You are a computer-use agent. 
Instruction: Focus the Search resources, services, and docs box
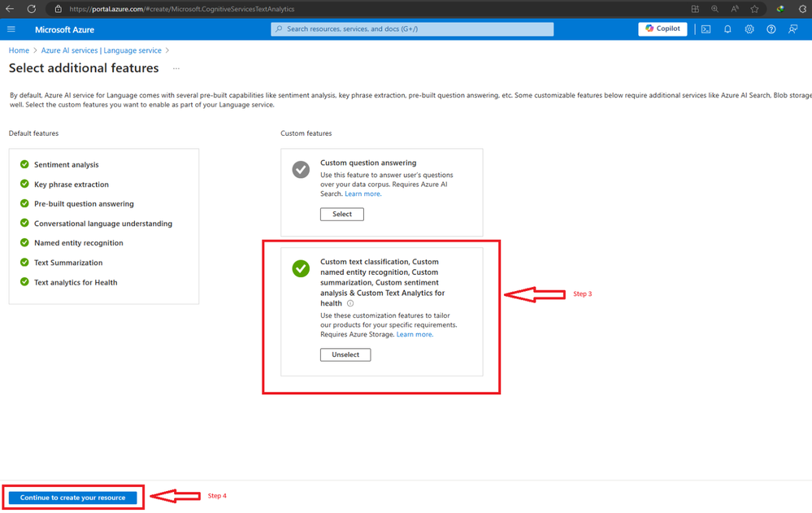(412, 29)
